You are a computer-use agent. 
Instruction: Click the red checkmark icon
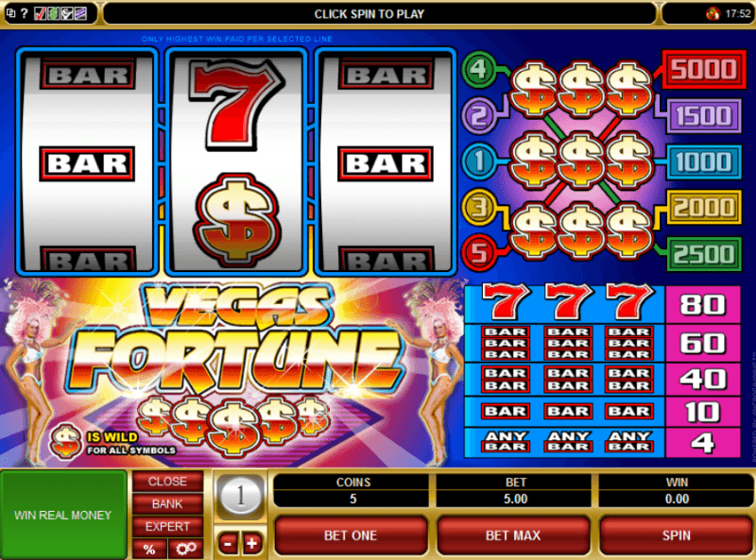click(x=40, y=13)
